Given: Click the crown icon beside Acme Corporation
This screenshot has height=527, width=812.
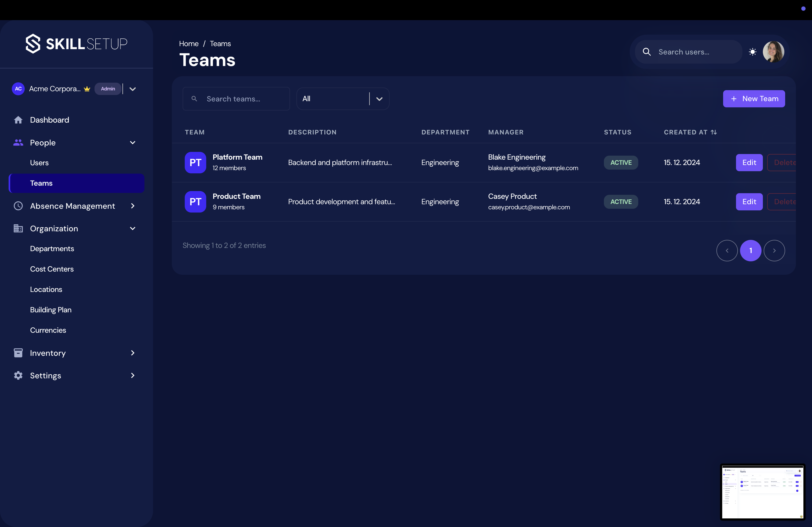Looking at the screenshot, I should pyautogui.click(x=87, y=89).
